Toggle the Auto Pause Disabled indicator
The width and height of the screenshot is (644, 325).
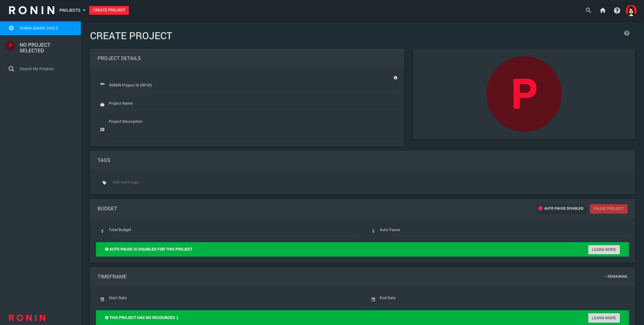[561, 209]
